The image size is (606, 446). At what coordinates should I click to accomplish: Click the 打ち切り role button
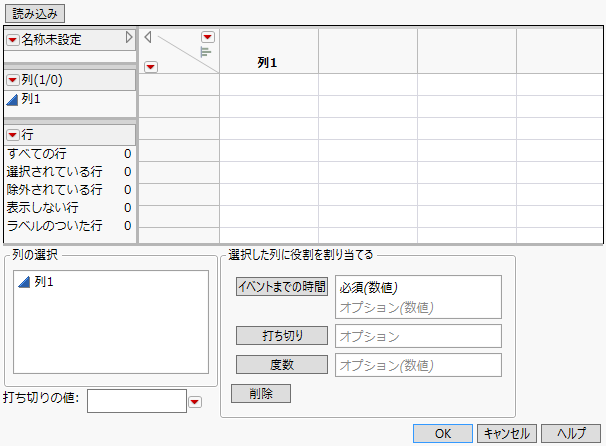(282, 336)
